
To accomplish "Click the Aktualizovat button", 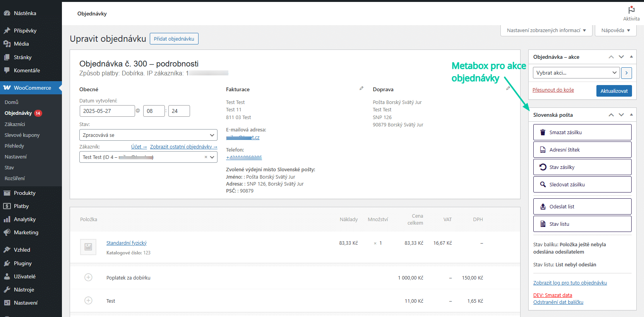I will 614,91.
